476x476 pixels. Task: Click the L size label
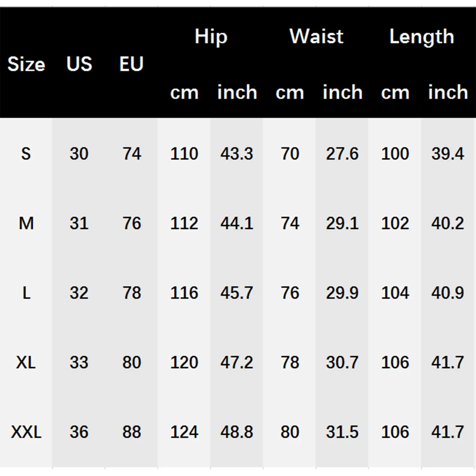26,293
